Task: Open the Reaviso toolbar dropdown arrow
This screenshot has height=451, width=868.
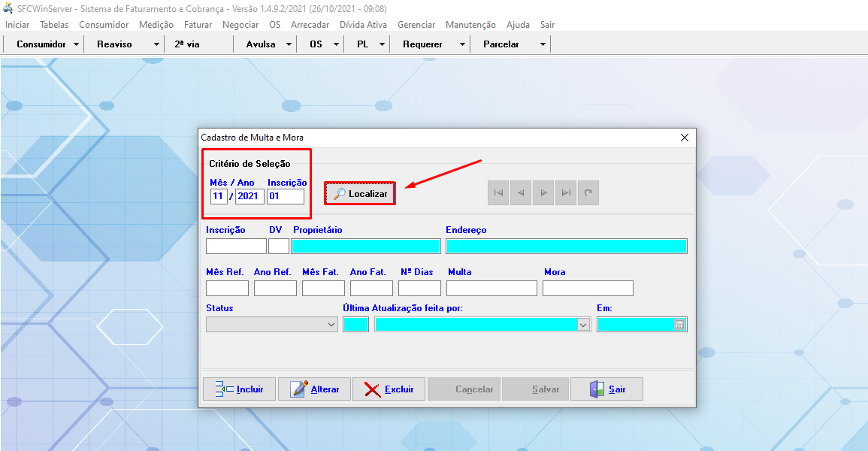Action: tap(156, 44)
